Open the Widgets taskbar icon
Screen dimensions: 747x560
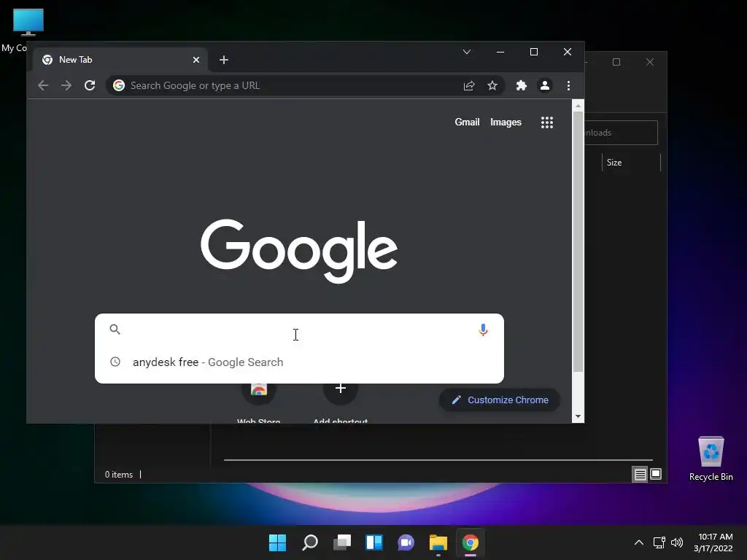374,542
